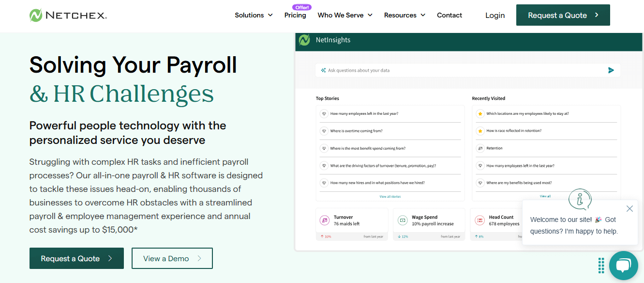Click the Wage Spend card icon
The height and width of the screenshot is (283, 644).
coord(402,220)
